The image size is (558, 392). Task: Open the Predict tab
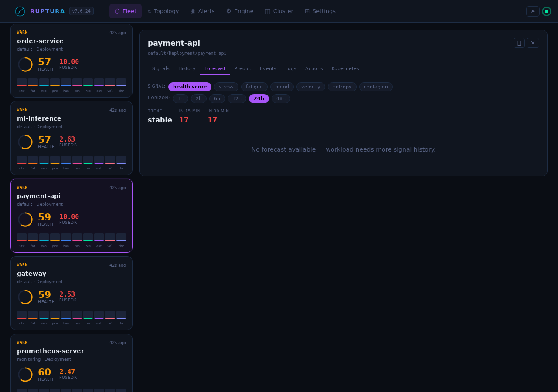point(243,69)
